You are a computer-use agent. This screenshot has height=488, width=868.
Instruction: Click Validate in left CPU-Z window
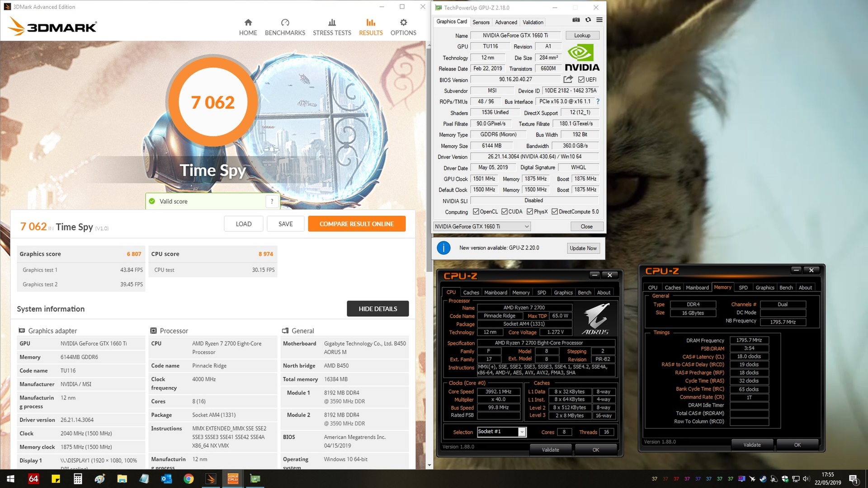pyautogui.click(x=551, y=450)
